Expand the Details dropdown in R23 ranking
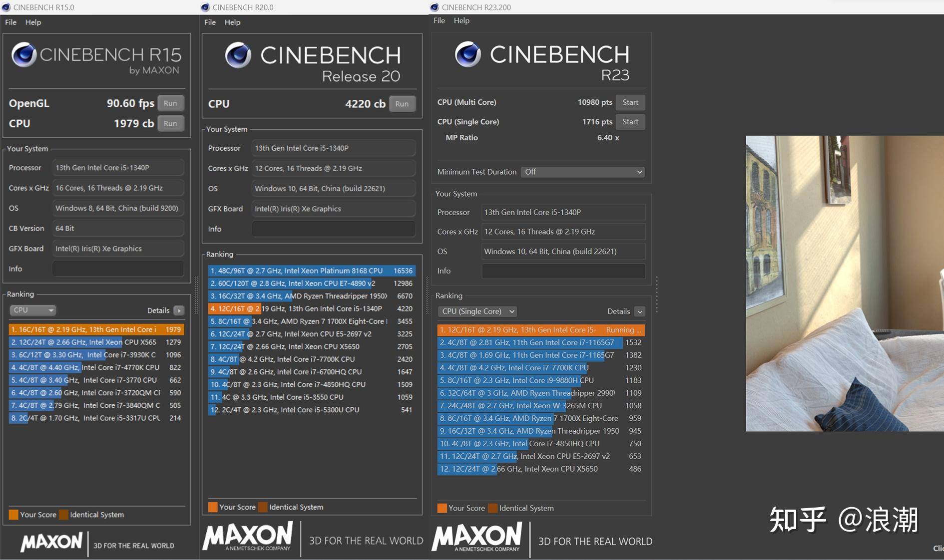944x560 pixels. pyautogui.click(x=640, y=311)
